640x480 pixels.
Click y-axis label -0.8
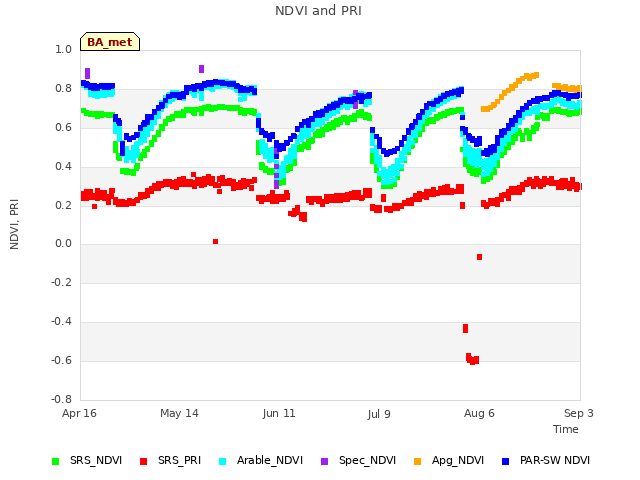61,399
